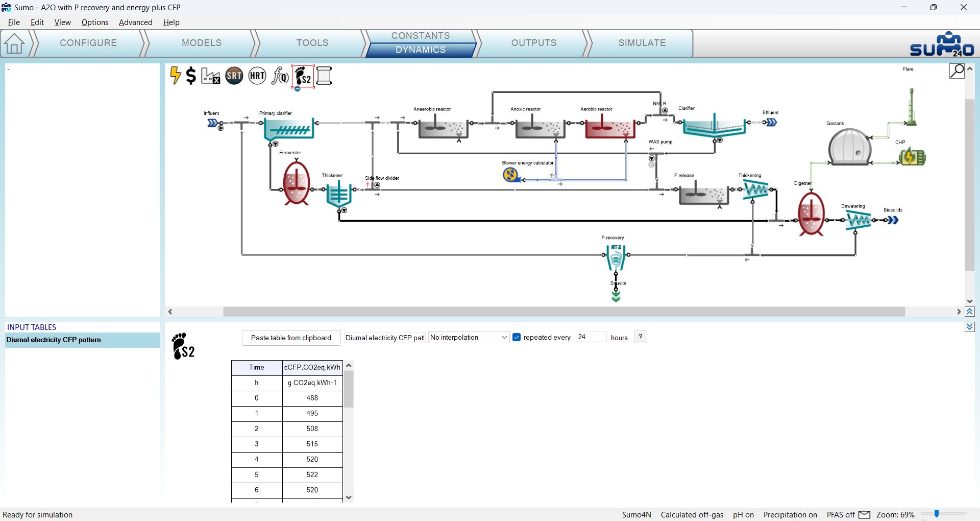This screenshot has width=980, height=521.
Task: Open the Options menu
Action: tap(95, 22)
